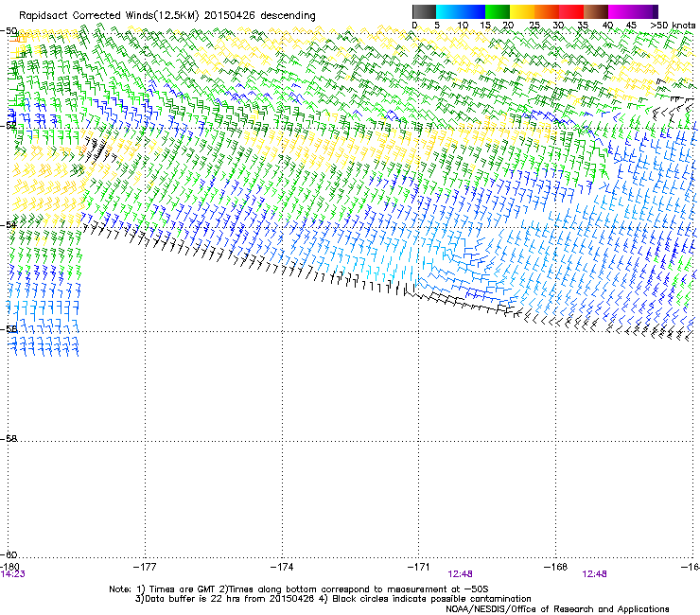Click the 'NOAA/NESDIS/Office of Research and Applications' credit
The image size is (700, 615).
[x=557, y=609]
